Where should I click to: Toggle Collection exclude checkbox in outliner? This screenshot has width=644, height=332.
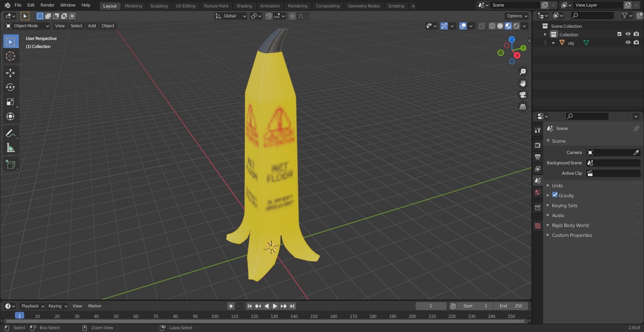click(x=619, y=34)
